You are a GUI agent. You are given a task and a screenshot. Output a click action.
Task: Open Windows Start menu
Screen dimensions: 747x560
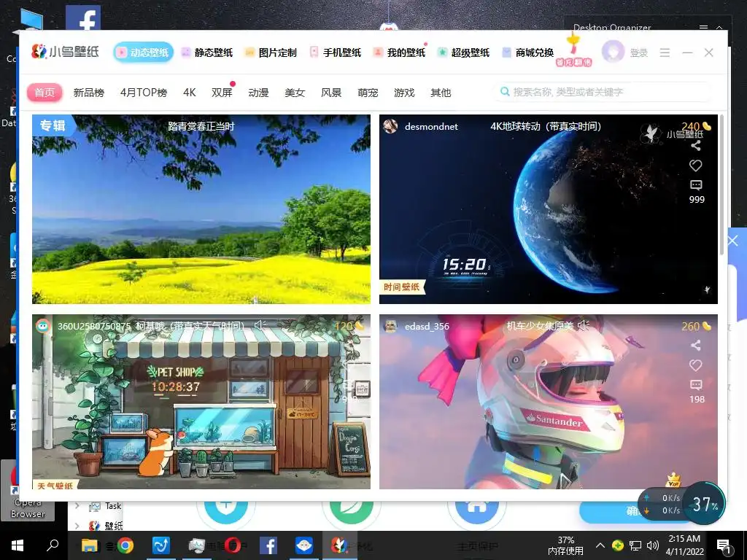click(x=18, y=545)
